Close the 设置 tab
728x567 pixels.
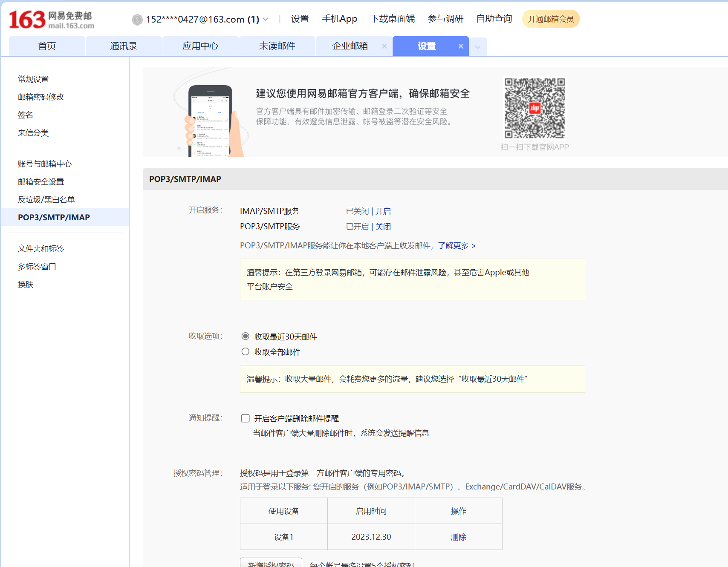point(461,46)
